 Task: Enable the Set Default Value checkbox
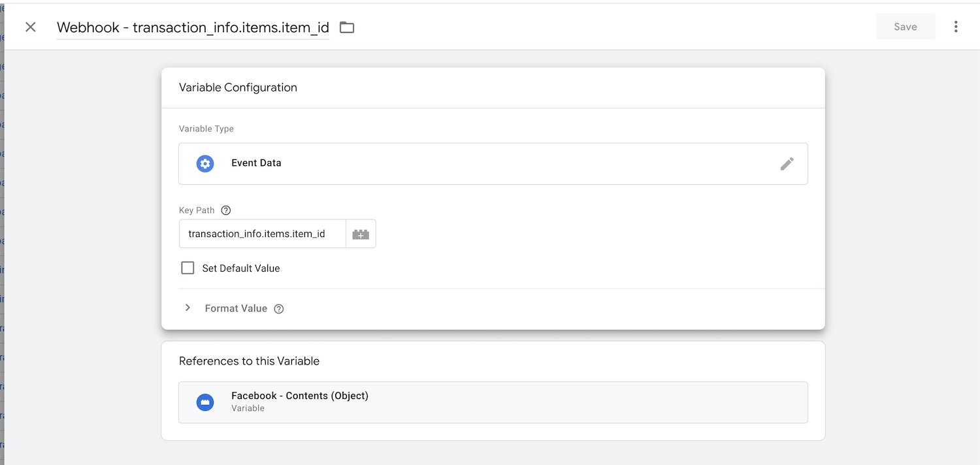pyautogui.click(x=188, y=268)
